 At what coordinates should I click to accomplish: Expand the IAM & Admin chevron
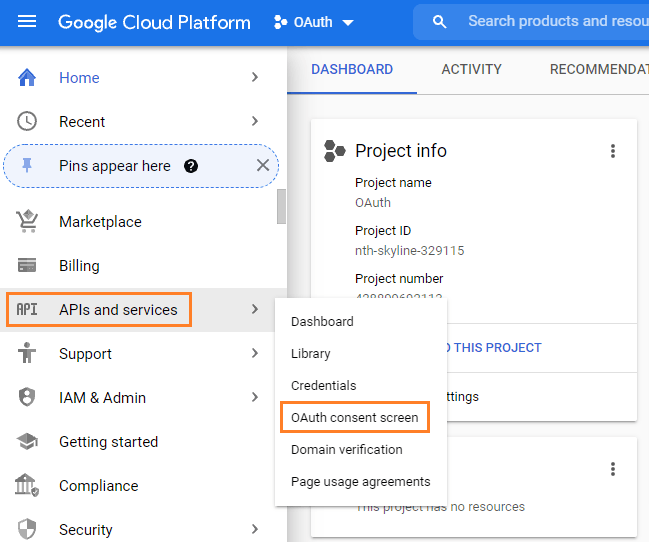click(255, 397)
